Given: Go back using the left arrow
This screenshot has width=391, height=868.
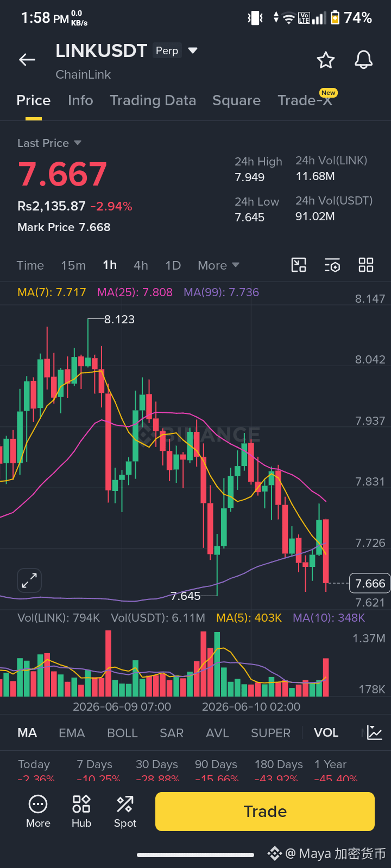Looking at the screenshot, I should tap(27, 60).
